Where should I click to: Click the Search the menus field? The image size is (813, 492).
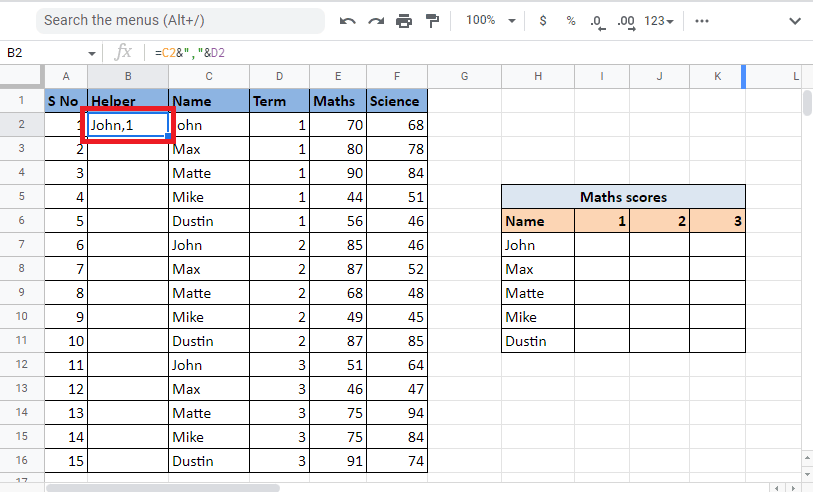(180, 21)
